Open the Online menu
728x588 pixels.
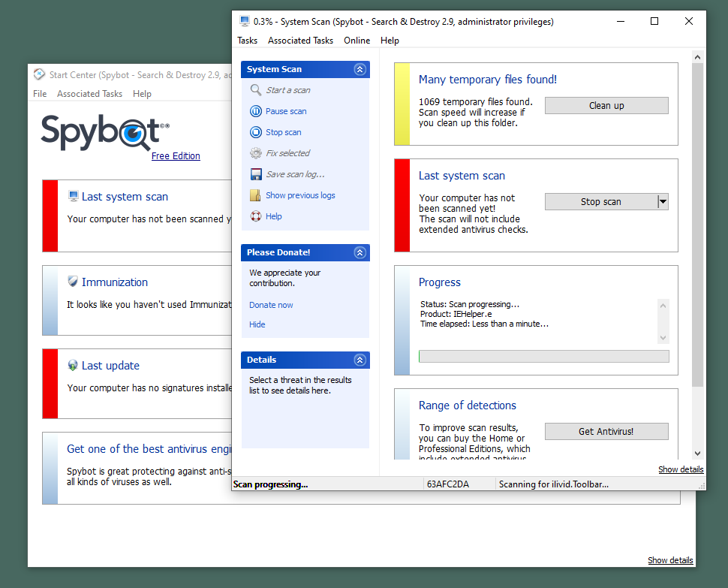tap(357, 41)
